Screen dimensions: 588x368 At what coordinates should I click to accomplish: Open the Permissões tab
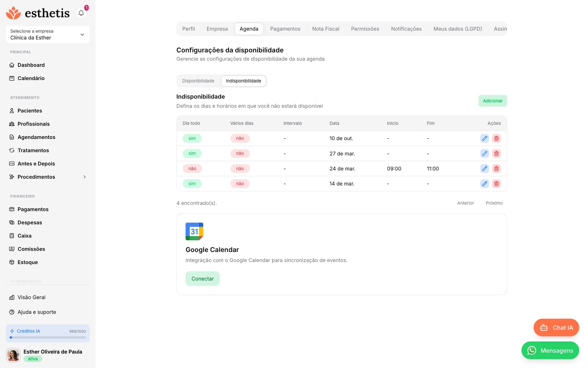(365, 29)
